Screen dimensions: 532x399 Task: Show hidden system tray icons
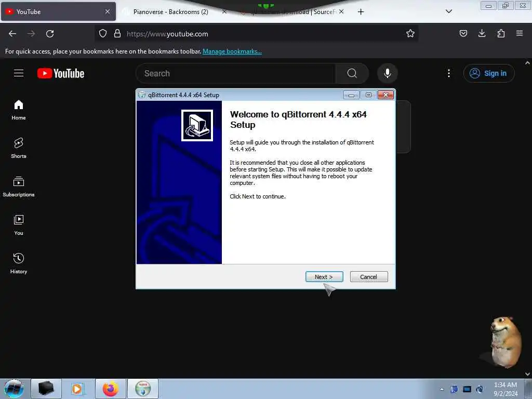[x=442, y=389]
